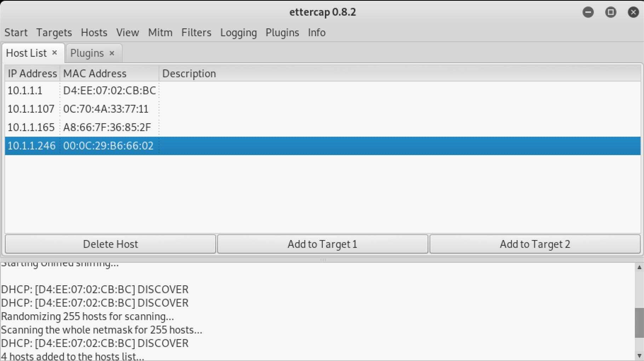Open the Logging menu
644x361 pixels.
tap(238, 33)
